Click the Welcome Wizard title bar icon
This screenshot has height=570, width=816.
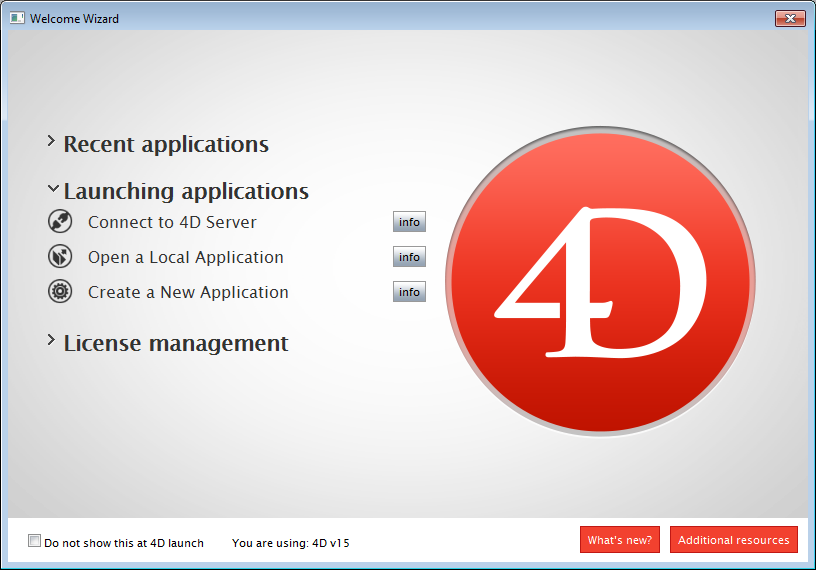pos(17,18)
